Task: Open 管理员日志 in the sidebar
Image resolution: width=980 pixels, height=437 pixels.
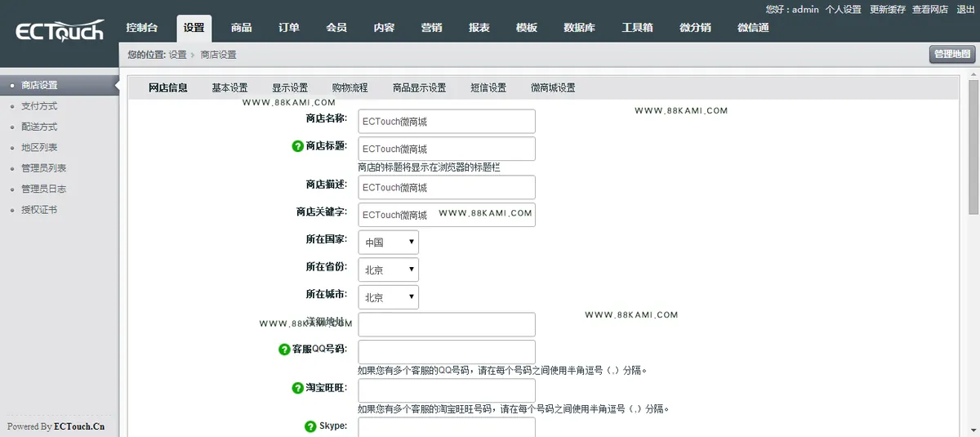Action: (x=44, y=189)
